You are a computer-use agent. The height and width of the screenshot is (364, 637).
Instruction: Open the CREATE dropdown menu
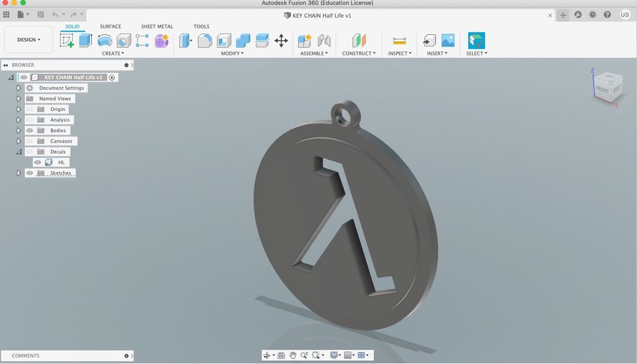coord(113,53)
